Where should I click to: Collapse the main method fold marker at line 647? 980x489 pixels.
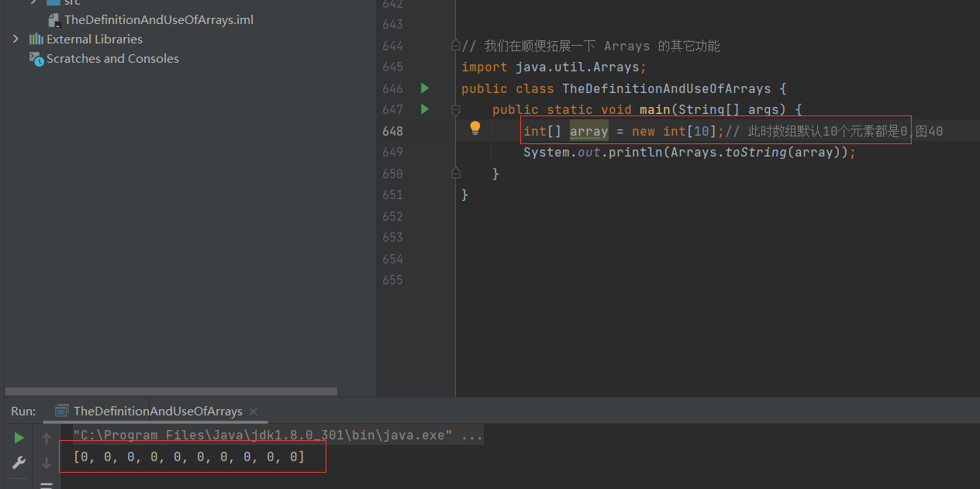pos(456,110)
